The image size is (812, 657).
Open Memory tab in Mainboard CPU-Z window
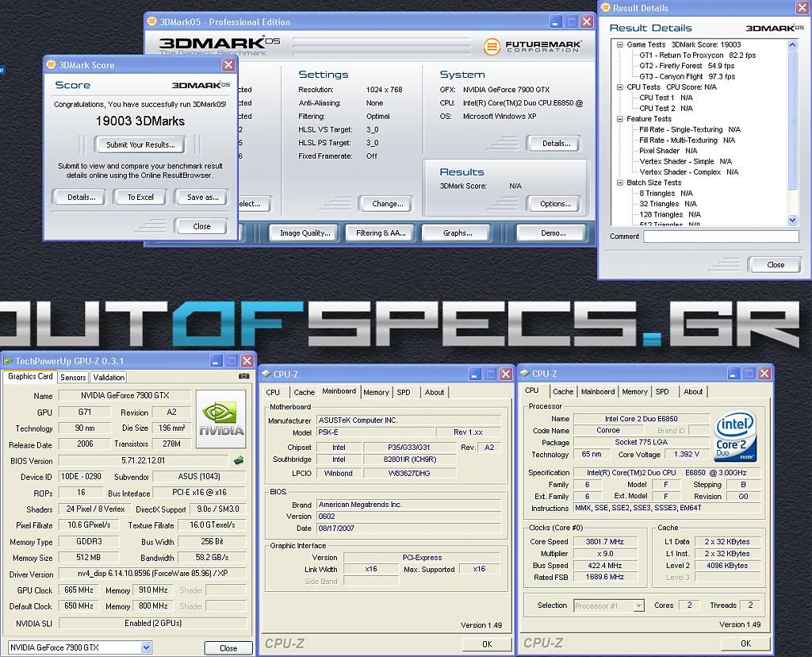click(376, 392)
